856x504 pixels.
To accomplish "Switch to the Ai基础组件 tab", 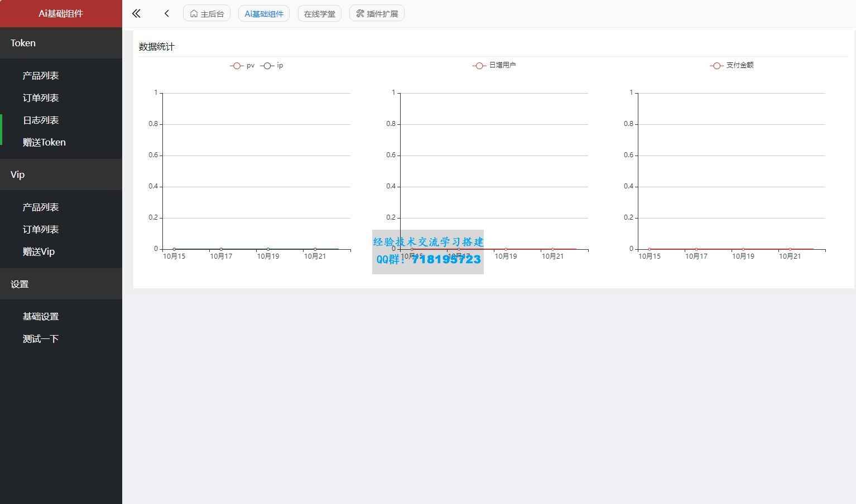I will click(x=263, y=13).
